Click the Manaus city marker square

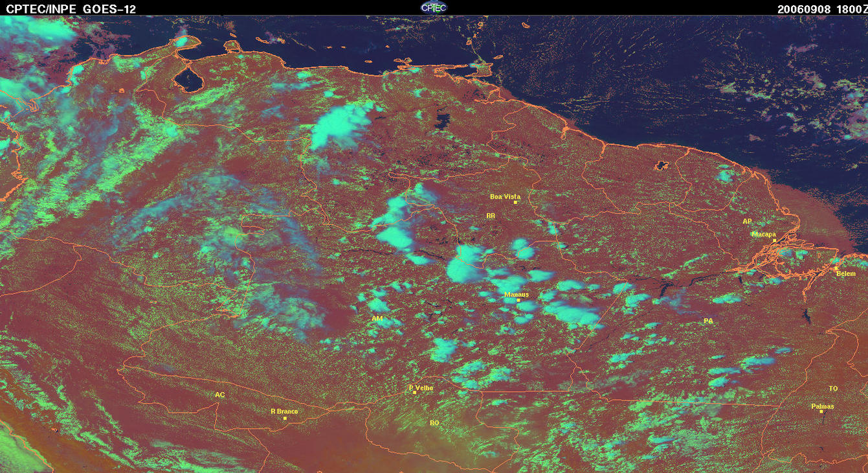pos(518,300)
